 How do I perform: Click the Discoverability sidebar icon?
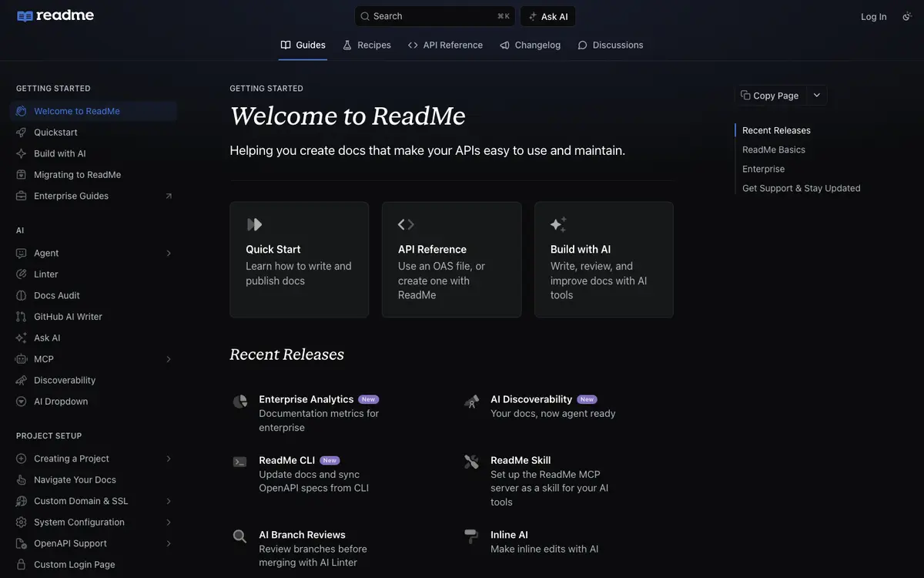tap(21, 380)
